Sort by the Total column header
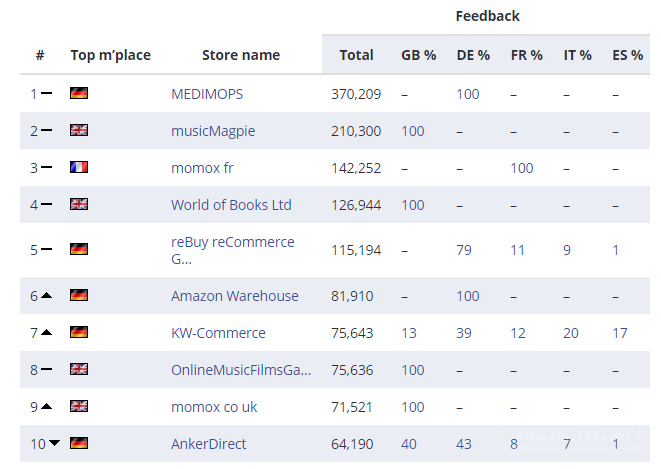The image size is (661, 469). point(357,55)
